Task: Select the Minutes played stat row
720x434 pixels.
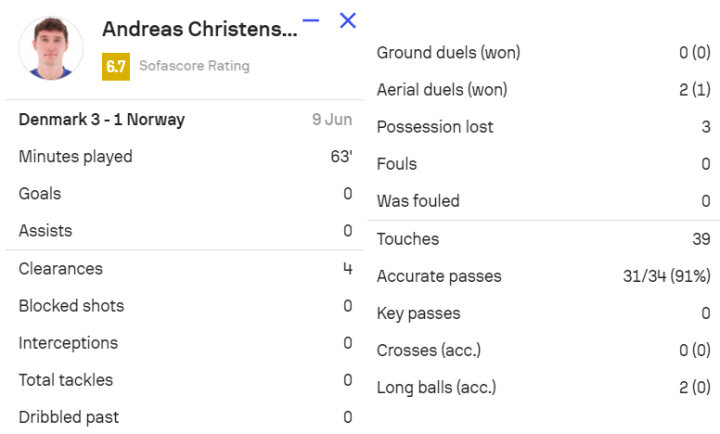Action: [x=185, y=157]
